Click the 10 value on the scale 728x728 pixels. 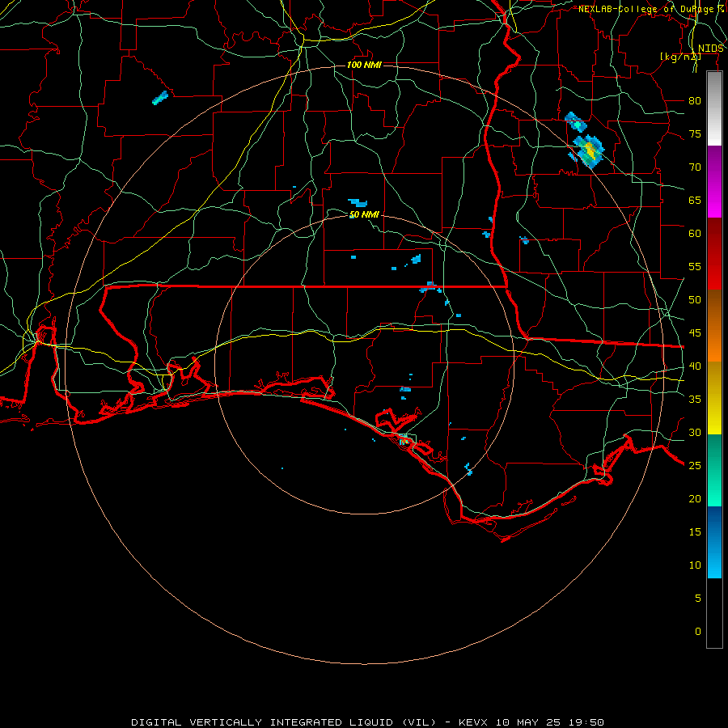click(x=695, y=565)
